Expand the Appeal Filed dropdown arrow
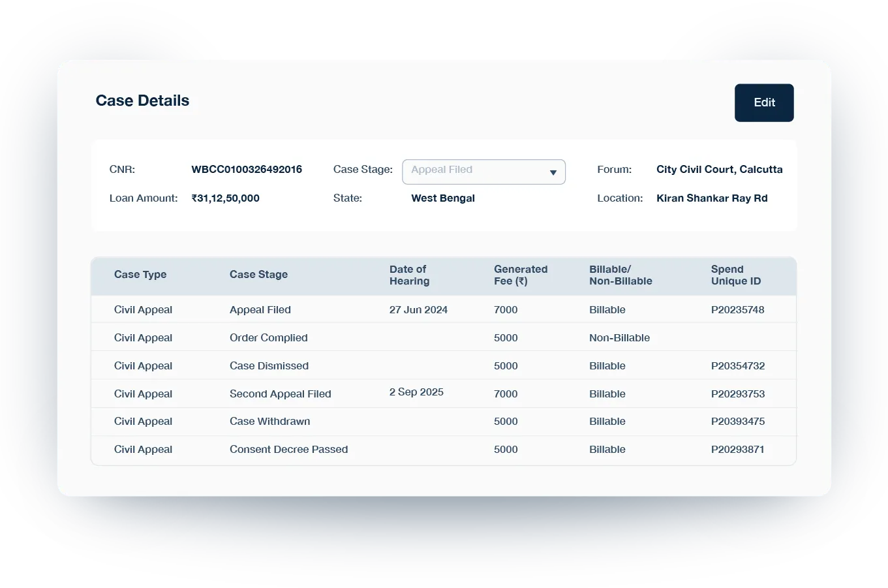The image size is (888, 588). pos(553,172)
